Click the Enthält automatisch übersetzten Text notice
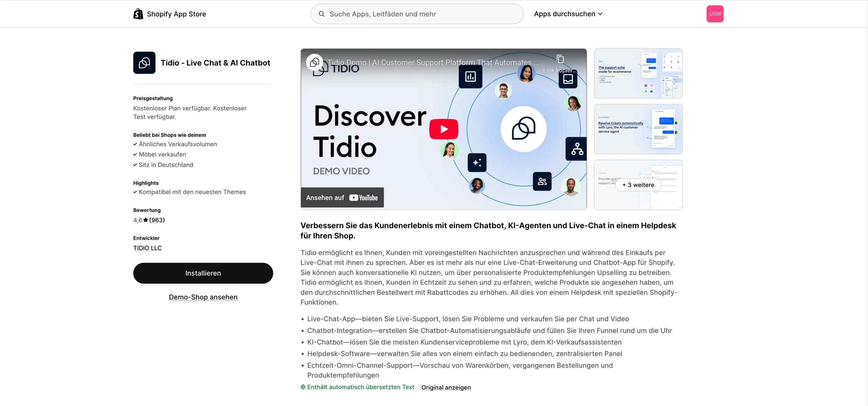The width and height of the screenshot is (868, 406). click(360, 387)
